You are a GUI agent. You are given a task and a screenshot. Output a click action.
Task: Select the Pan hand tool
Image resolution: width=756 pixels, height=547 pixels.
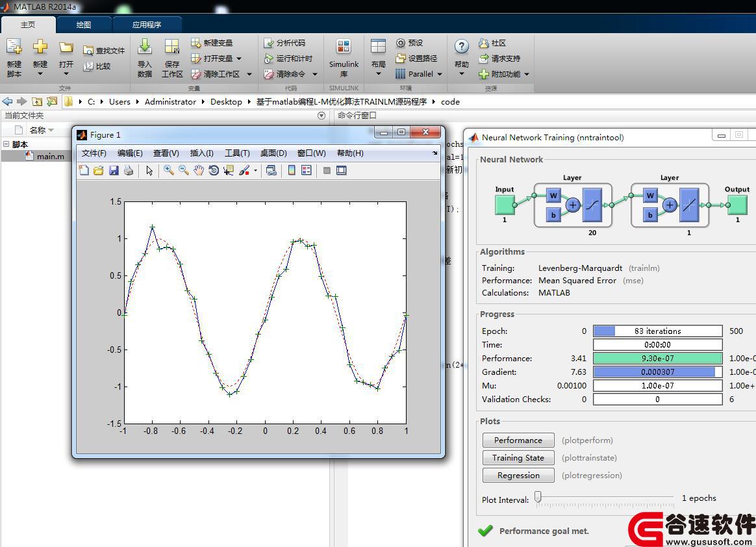[199, 170]
